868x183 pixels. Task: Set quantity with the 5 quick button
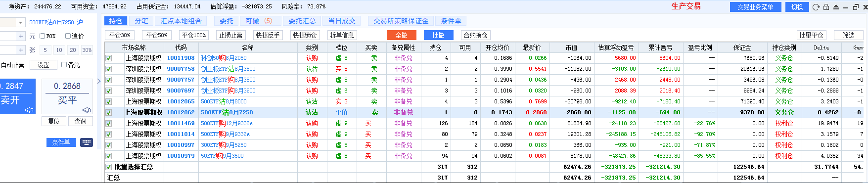[x=45, y=50]
